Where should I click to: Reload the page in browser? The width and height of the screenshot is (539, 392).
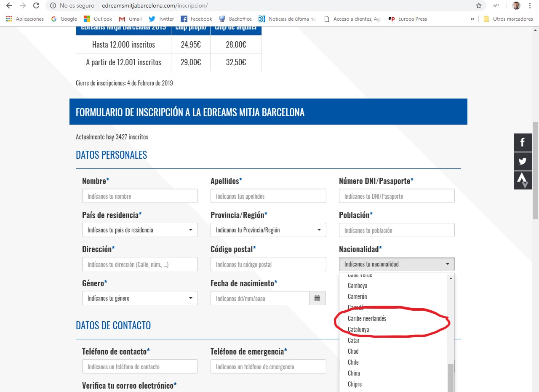point(36,6)
